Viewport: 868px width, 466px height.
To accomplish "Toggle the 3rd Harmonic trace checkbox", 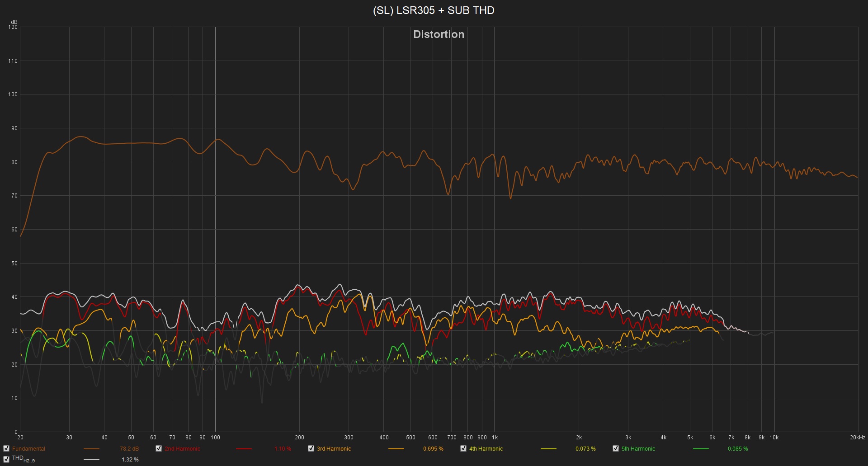I will 311,448.
